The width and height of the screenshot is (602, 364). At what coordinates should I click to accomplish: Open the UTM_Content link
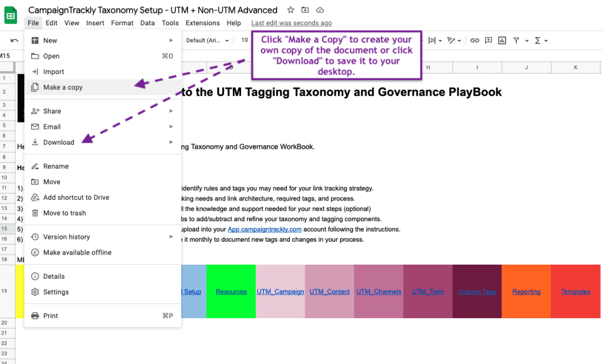point(329,292)
